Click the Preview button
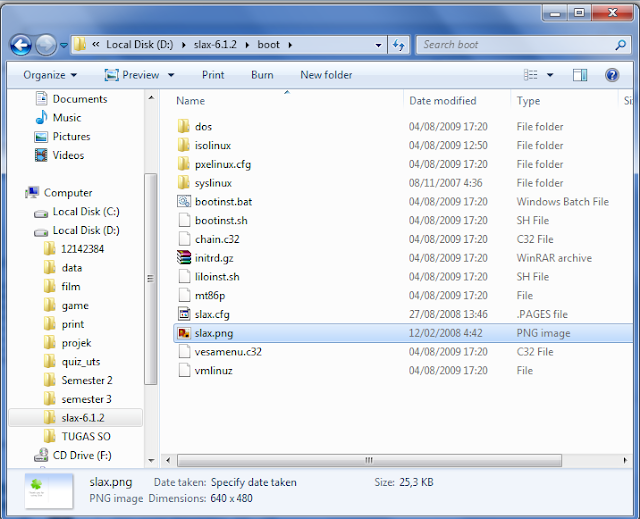Viewport: 640px width, 519px height. [132, 75]
